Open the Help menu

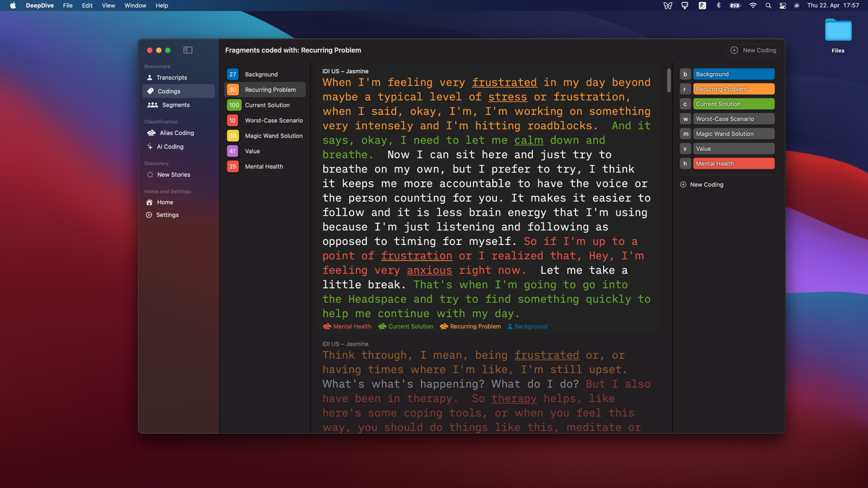pyautogui.click(x=162, y=5)
